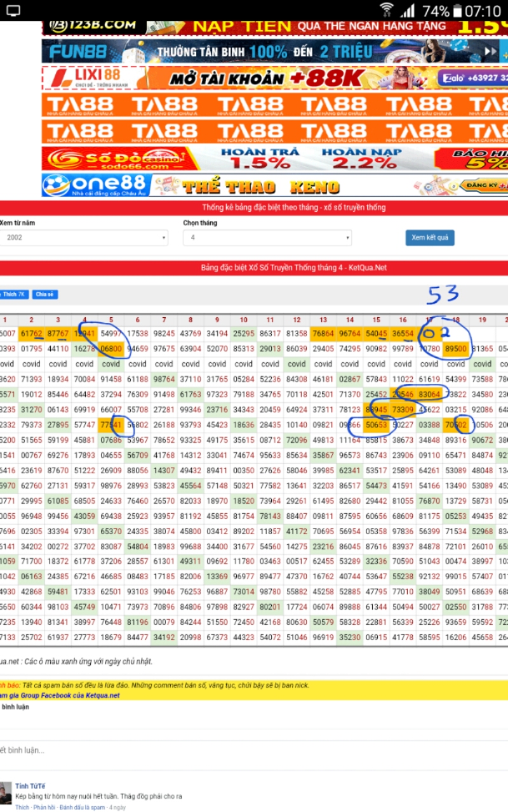
Task: Click the Facebook Chia sẻ share button
Action: (x=44, y=294)
